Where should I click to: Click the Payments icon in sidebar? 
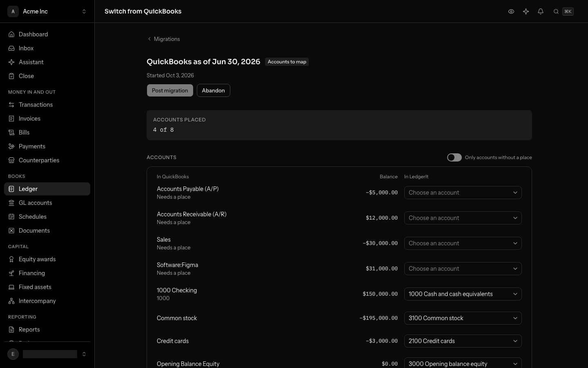pos(11,146)
